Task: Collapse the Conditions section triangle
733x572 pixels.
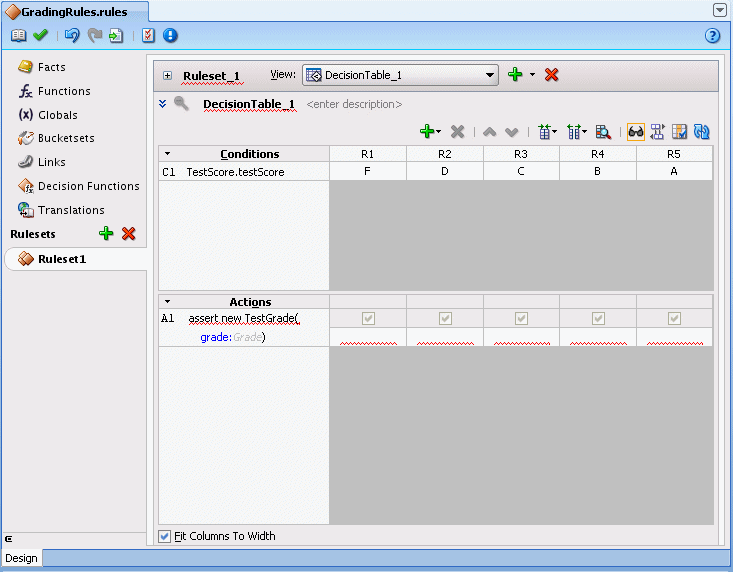Action: tap(167, 153)
